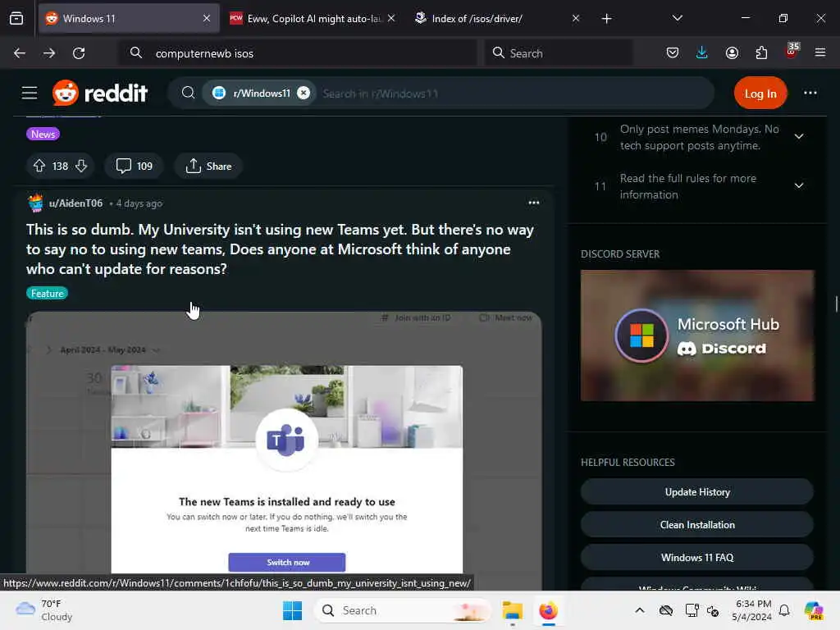The height and width of the screenshot is (630, 840).
Task: Open the uBlock Origin extension with badge 35
Action: [x=792, y=51]
